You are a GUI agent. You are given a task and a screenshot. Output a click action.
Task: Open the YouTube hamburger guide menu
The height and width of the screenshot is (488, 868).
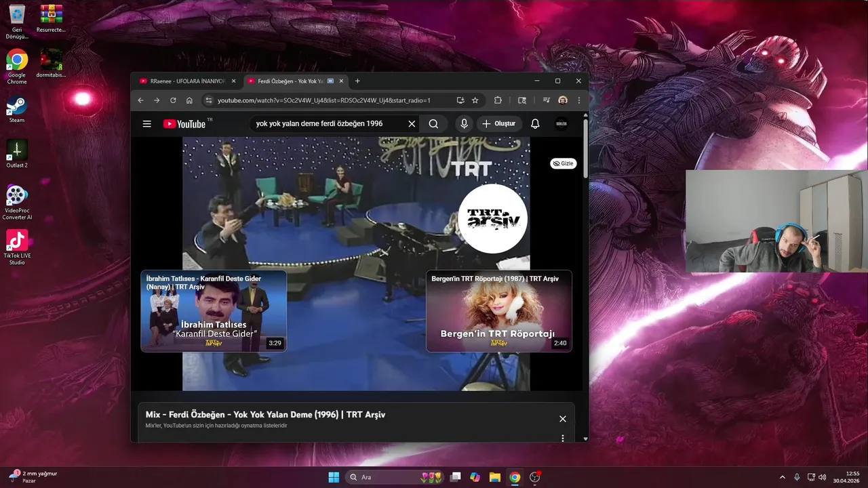pyautogui.click(x=146, y=124)
